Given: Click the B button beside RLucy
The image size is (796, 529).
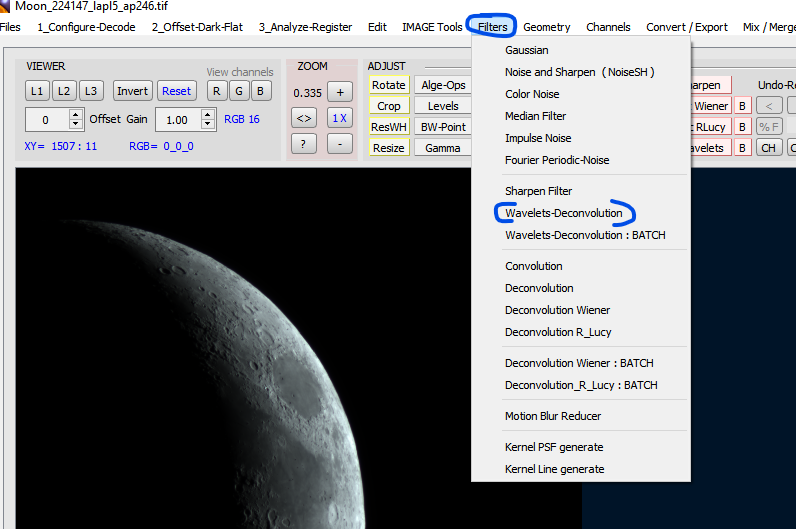Looking at the screenshot, I should point(742,127).
